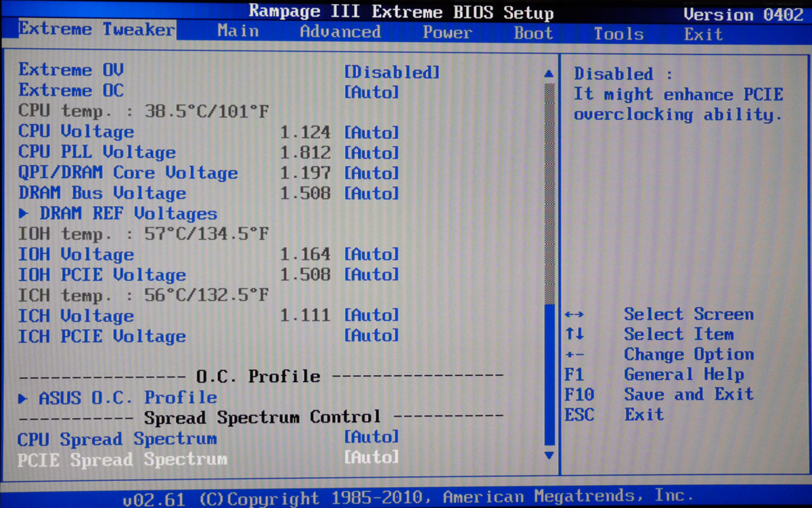Image resolution: width=812 pixels, height=508 pixels.
Task: Click the IOH Voltage reading 1.164
Action: (306, 255)
